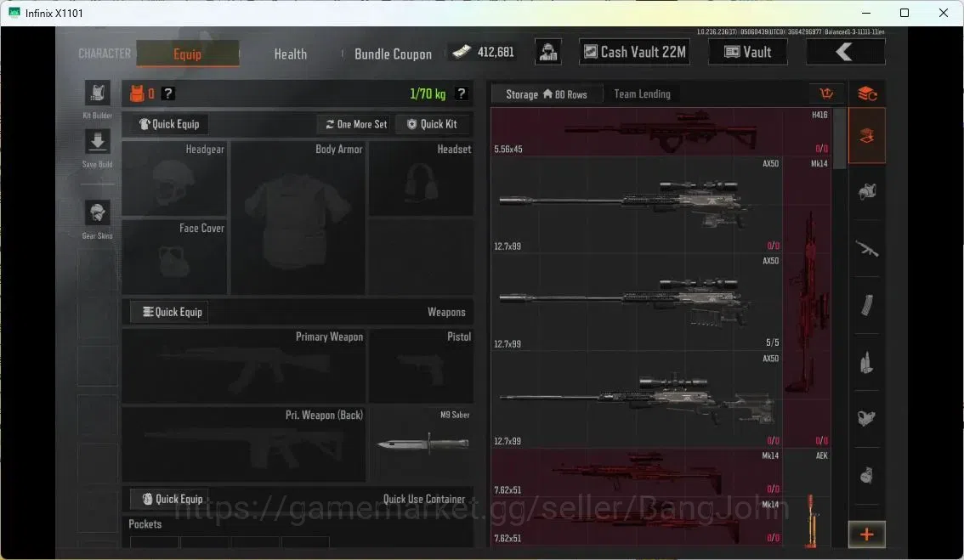The image size is (964, 560).
Task: Filter storage by weapon sight attachment icon
Action: (867, 419)
